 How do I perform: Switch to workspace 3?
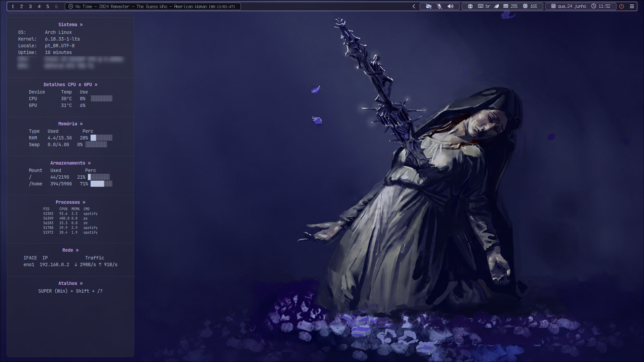pyautogui.click(x=30, y=6)
